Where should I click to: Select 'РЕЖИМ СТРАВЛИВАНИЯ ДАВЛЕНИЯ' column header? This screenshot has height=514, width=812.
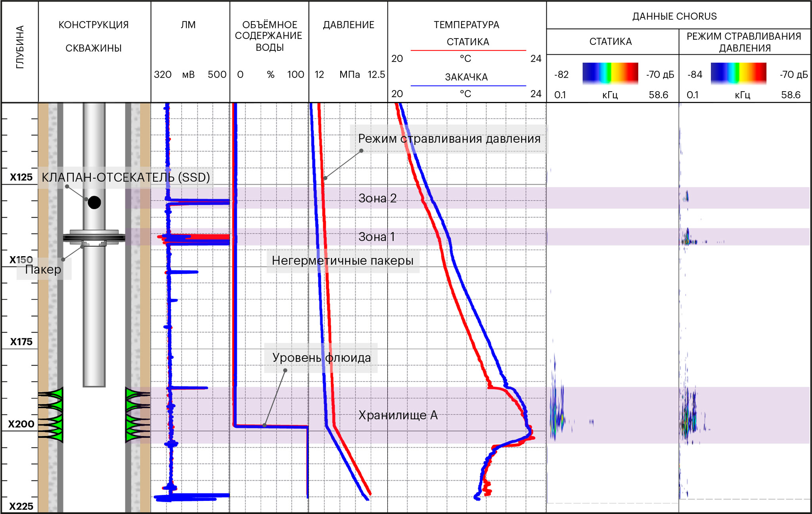(x=744, y=42)
